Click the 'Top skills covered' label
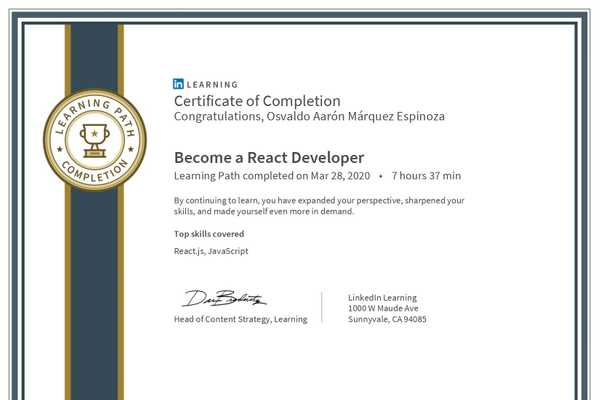The width and height of the screenshot is (600, 400). click(209, 234)
